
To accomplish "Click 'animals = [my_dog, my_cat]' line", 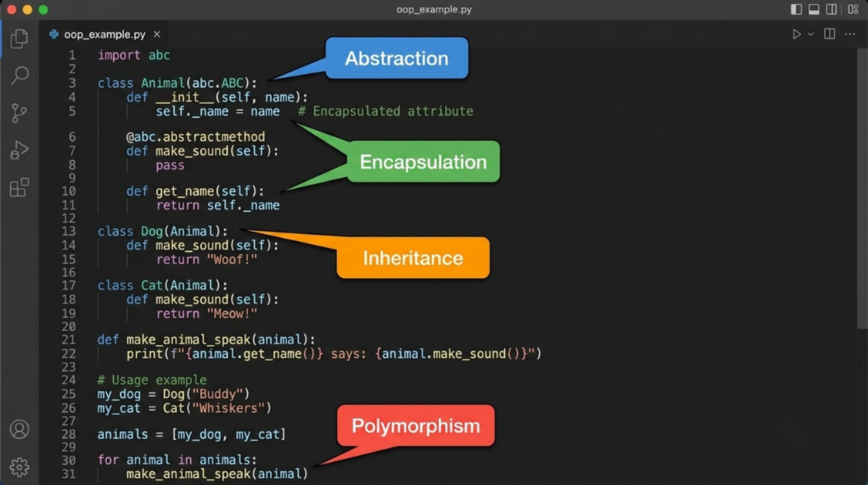I will tap(192, 434).
